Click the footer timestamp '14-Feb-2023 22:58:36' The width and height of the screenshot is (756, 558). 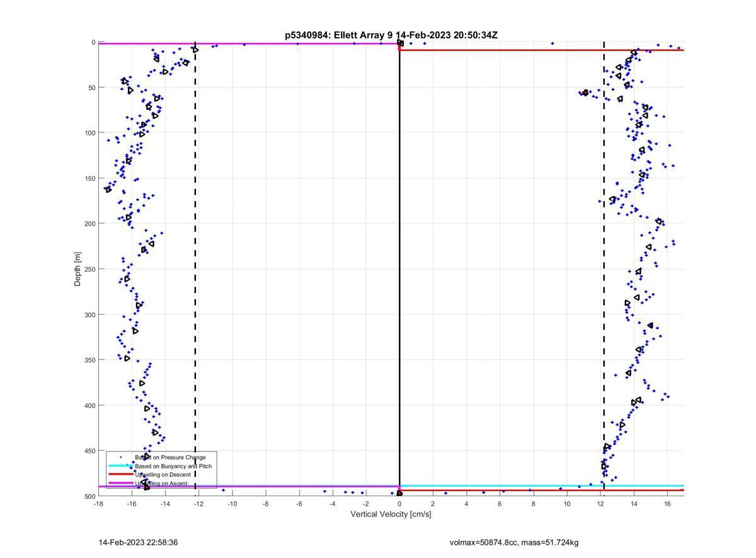click(138, 542)
